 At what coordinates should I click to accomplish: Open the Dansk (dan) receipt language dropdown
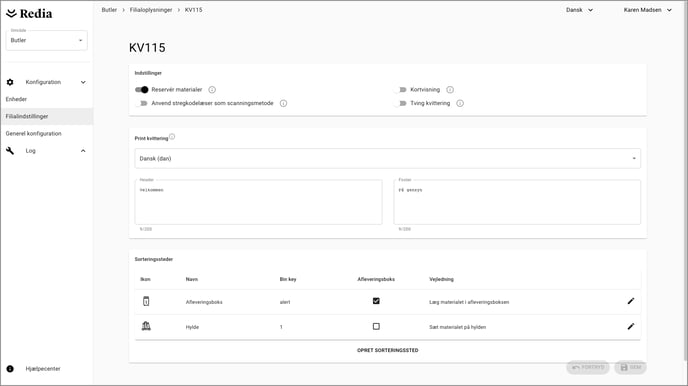pyautogui.click(x=387, y=158)
